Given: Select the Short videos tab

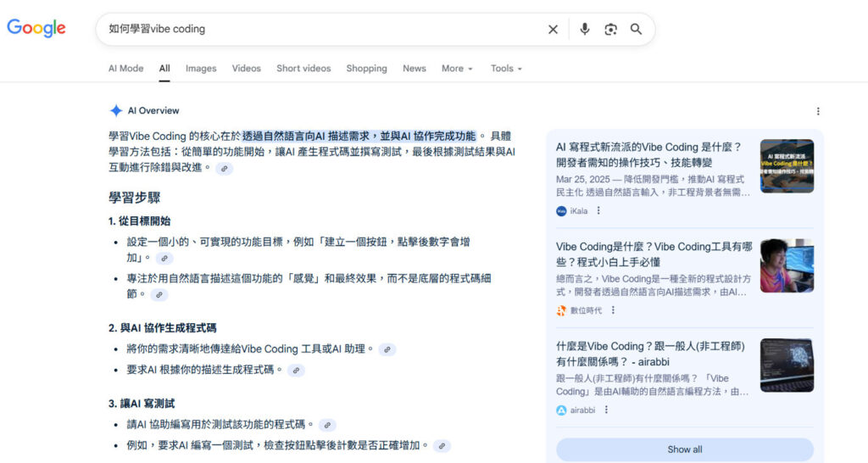Looking at the screenshot, I should (x=303, y=69).
